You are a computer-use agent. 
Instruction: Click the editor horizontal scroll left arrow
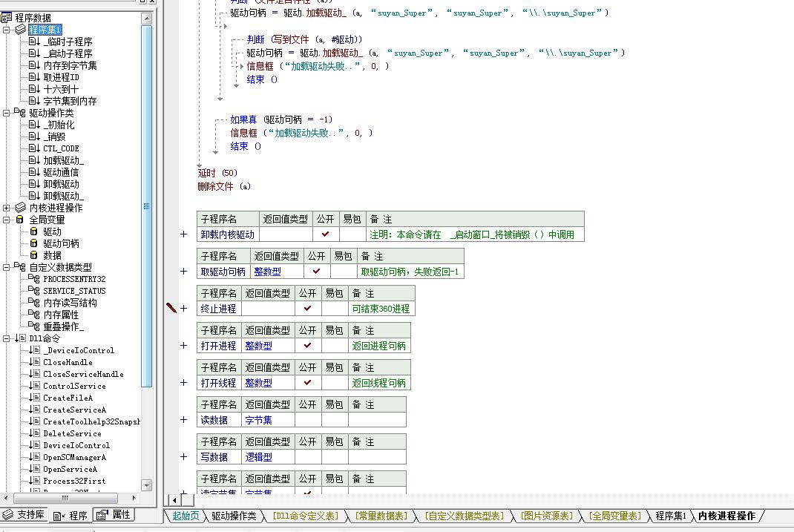point(174,500)
